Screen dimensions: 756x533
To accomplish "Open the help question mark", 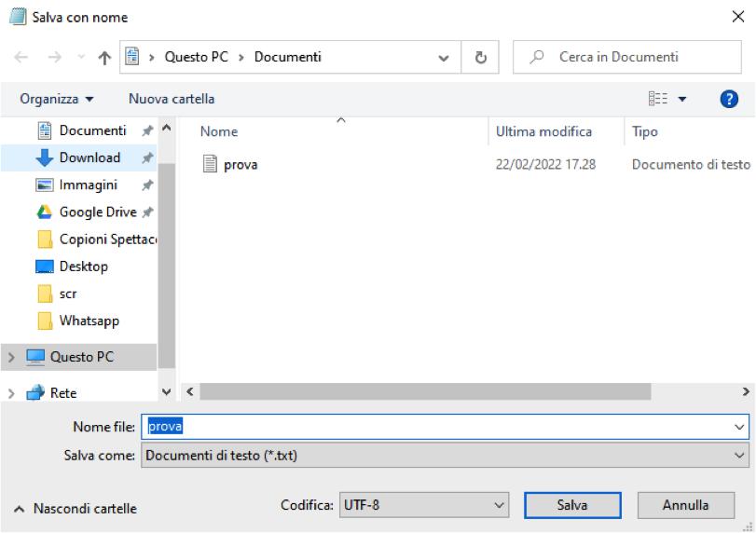I will (x=729, y=100).
